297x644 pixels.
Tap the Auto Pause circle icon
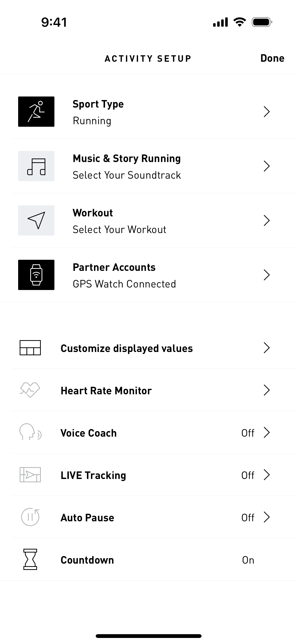coord(30,517)
